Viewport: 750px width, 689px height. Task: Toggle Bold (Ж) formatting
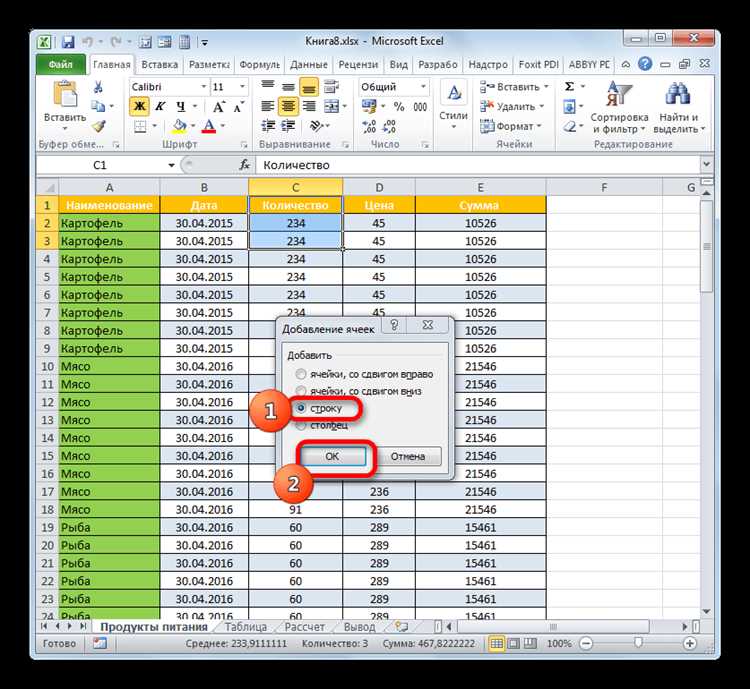click(x=139, y=106)
